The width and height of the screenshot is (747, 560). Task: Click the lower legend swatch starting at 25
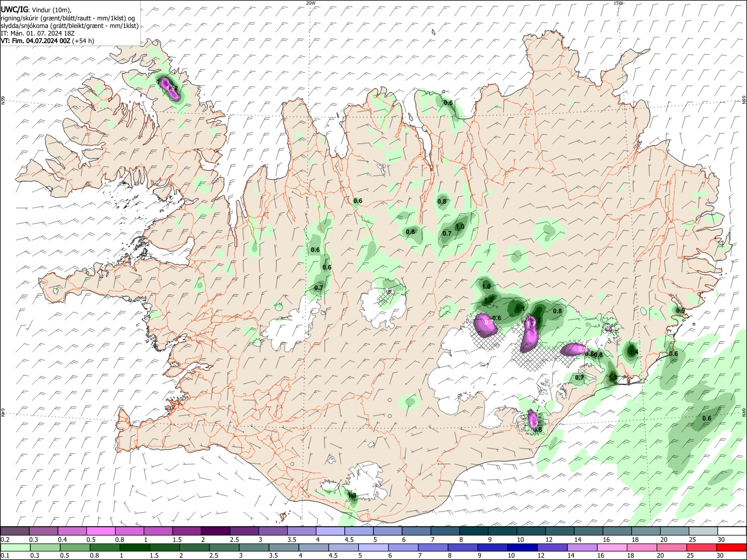pyautogui.click(x=701, y=547)
